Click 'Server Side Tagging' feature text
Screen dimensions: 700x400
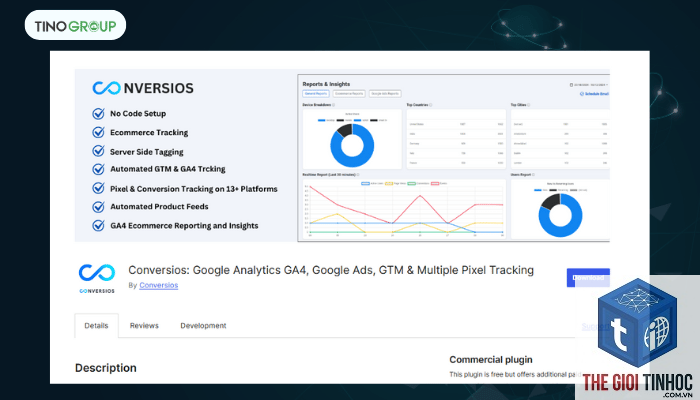point(146,152)
